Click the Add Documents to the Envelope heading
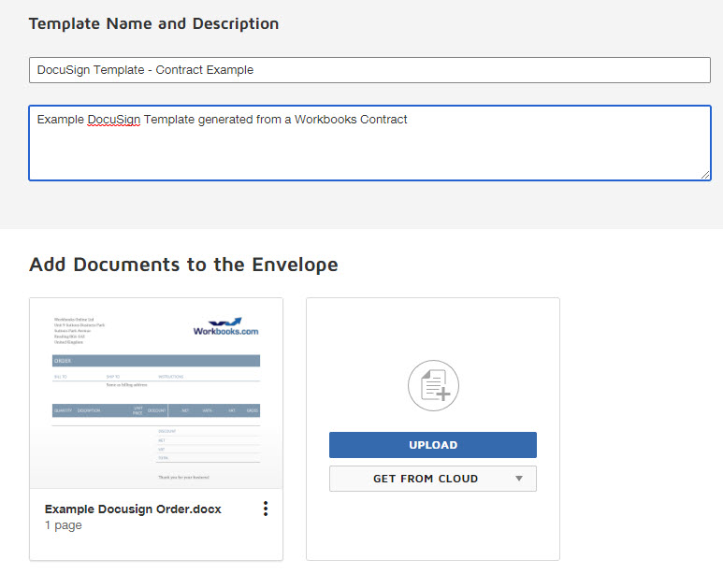Screen dimensions: 723x588 (183, 265)
